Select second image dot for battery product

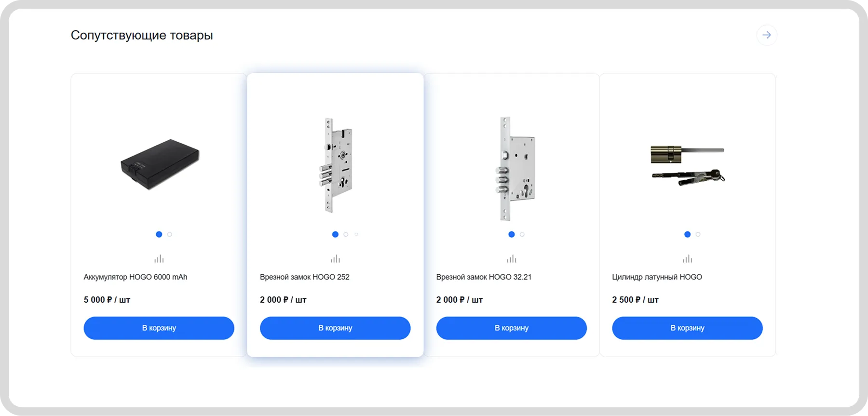170,234
